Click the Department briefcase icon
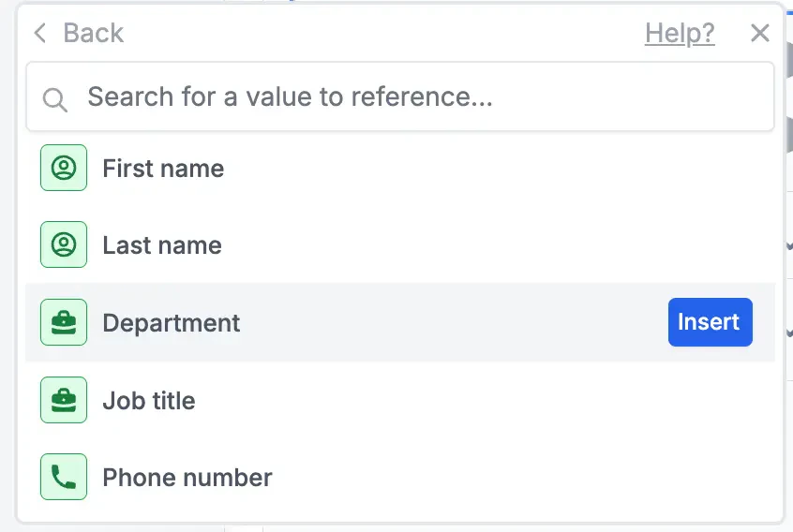The image size is (793, 532). [64, 323]
